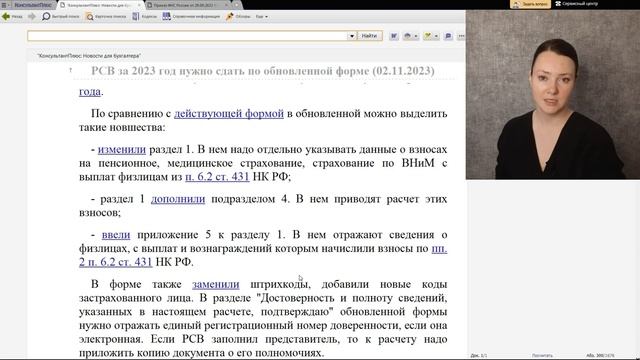Open the 'ввели' link

116,235
